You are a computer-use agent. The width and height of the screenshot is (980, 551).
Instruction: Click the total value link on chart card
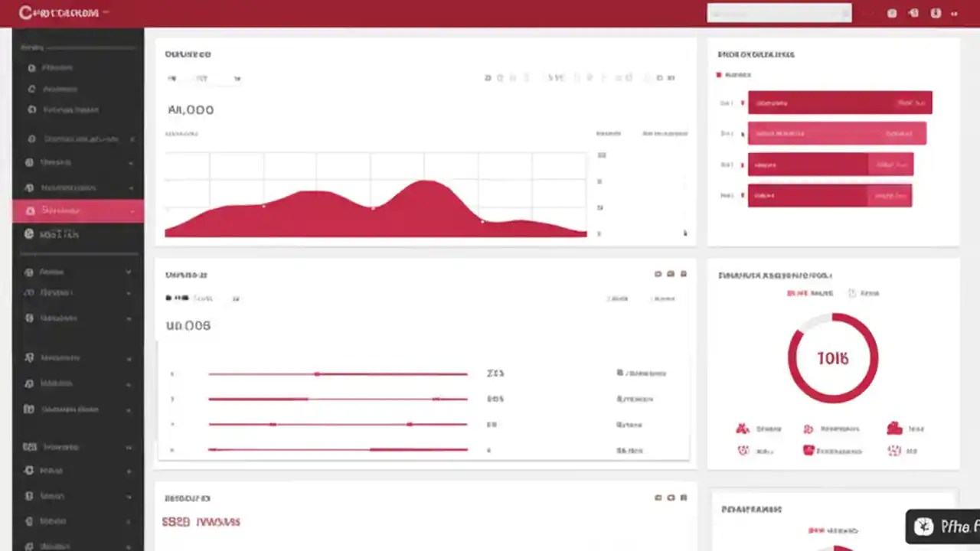190,109
